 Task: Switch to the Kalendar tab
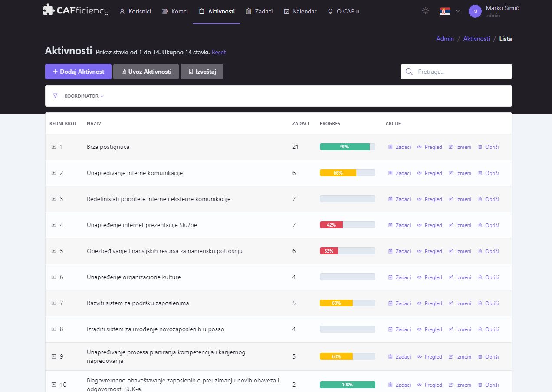[x=300, y=11]
